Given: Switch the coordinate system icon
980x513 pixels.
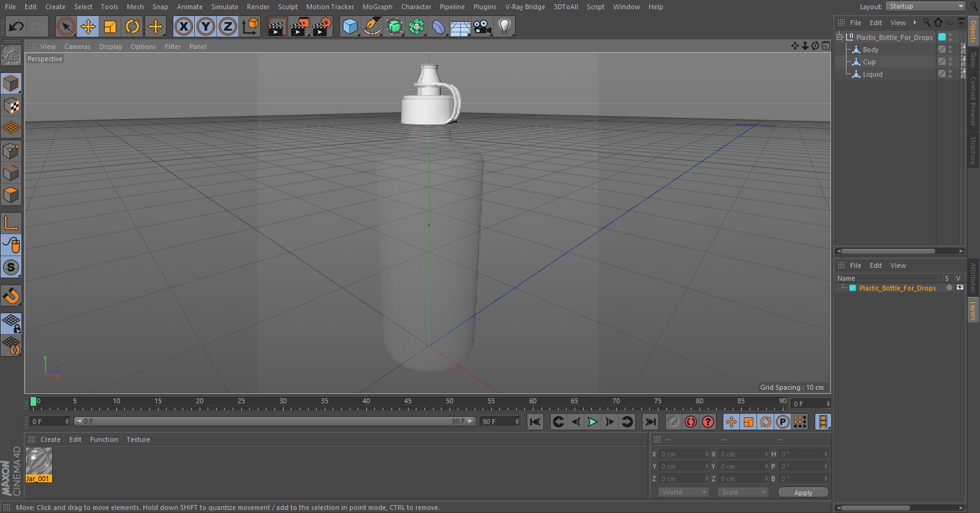Looking at the screenshot, I should (251, 26).
